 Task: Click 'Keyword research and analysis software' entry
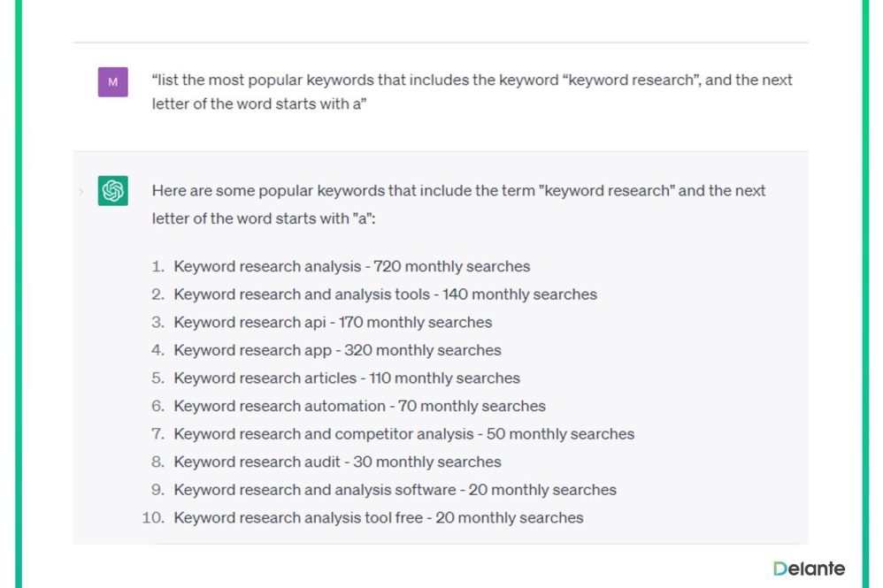(x=395, y=490)
